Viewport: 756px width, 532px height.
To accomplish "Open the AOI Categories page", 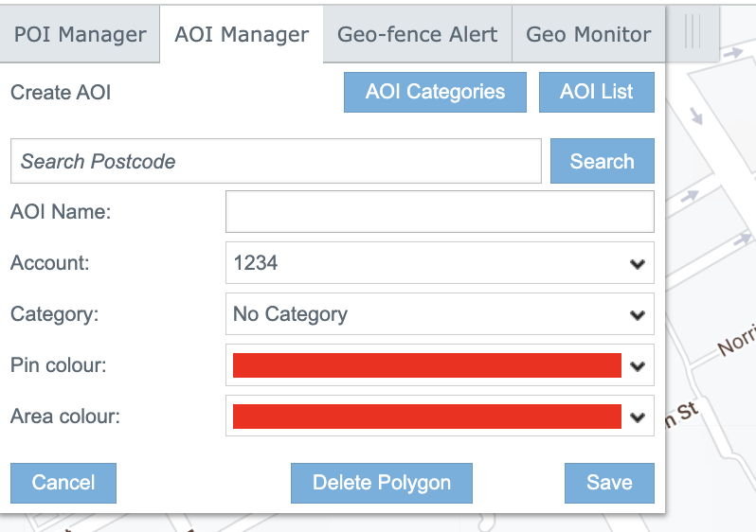I will point(435,93).
